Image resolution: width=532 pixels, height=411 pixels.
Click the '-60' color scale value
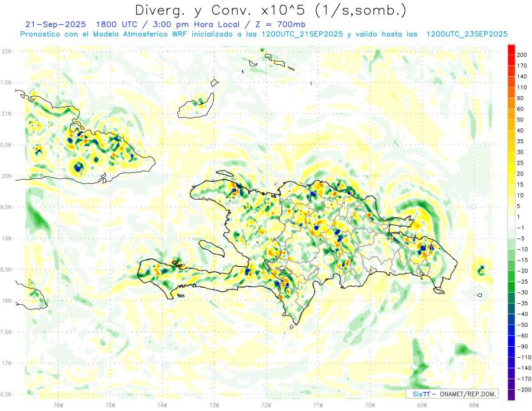523,336
